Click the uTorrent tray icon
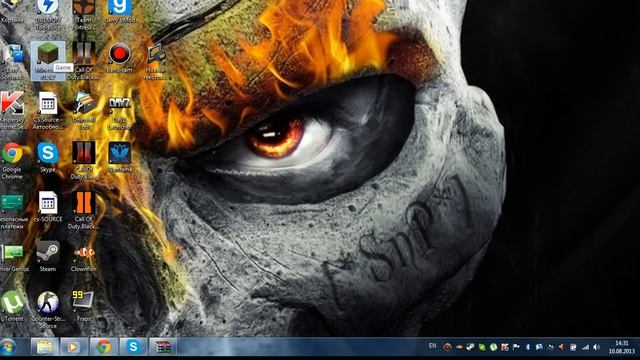The height and width of the screenshot is (360, 640). click(493, 347)
